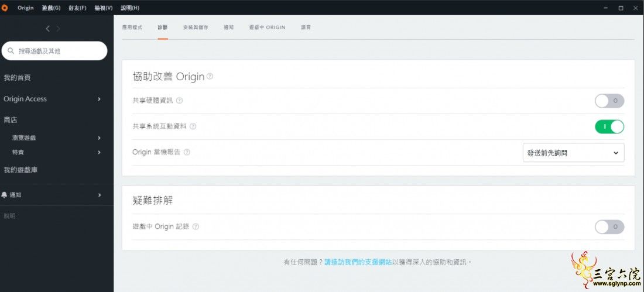Image resolution: width=644 pixels, height=292 pixels.
Task: Open Origin Access in sidebar
Action: pos(25,99)
